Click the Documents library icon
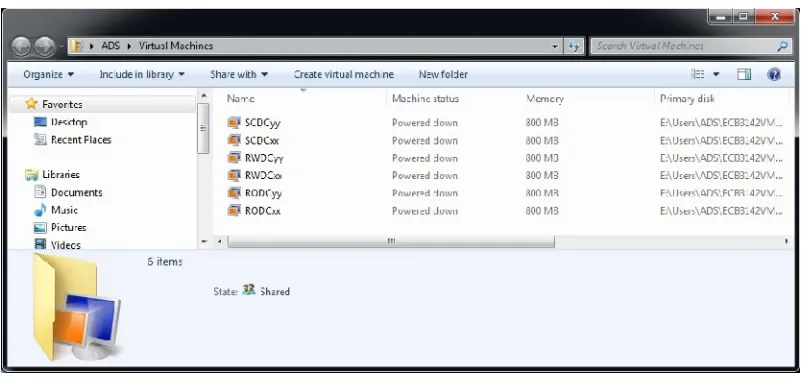 [x=41, y=192]
